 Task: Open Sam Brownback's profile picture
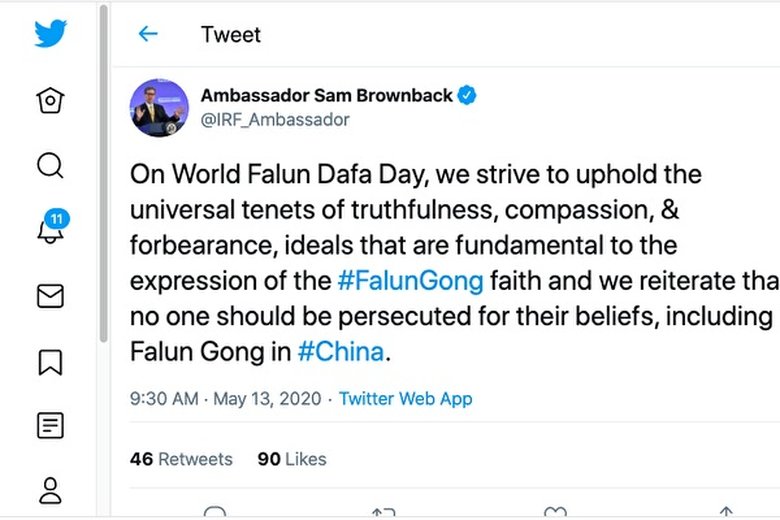point(159,108)
